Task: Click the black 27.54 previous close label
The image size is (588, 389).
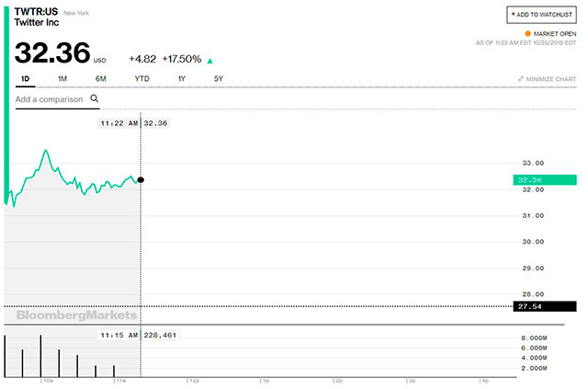Action: pyautogui.click(x=545, y=306)
